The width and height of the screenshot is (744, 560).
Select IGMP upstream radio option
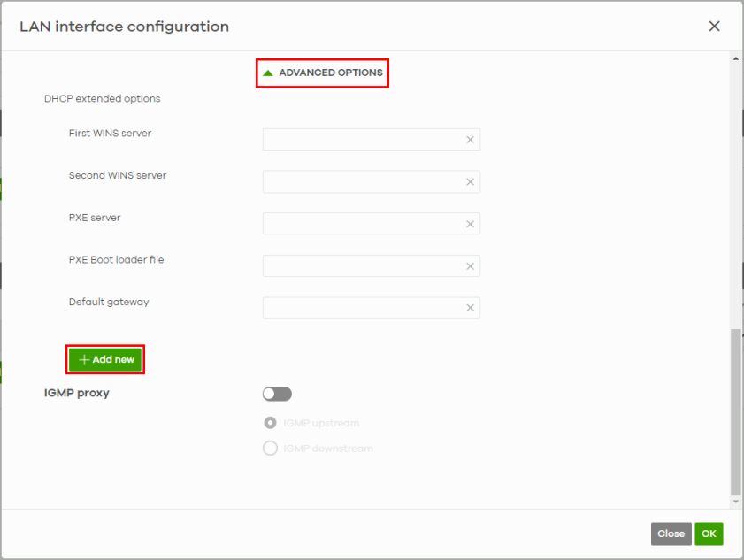(x=271, y=423)
